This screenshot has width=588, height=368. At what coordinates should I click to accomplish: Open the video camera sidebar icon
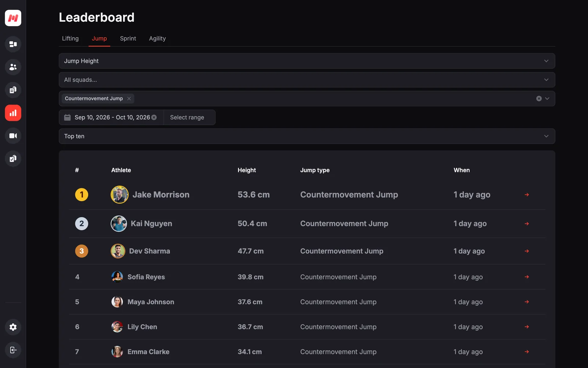click(x=13, y=136)
